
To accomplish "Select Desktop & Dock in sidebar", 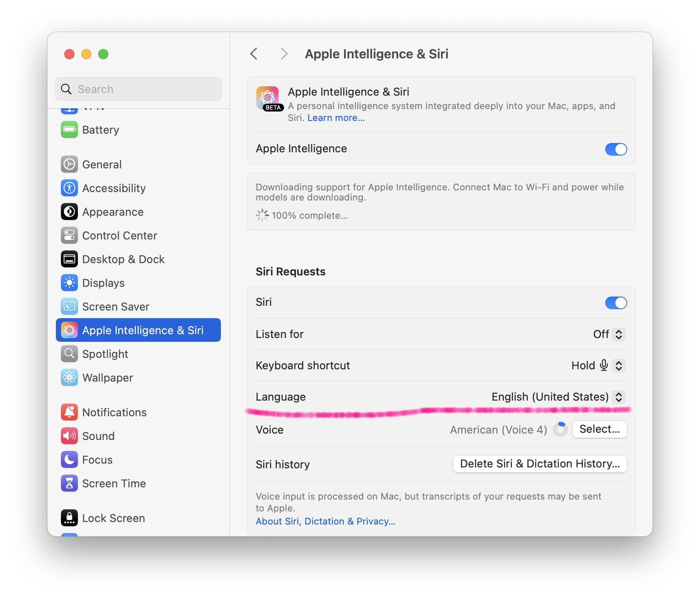I will pos(138,259).
